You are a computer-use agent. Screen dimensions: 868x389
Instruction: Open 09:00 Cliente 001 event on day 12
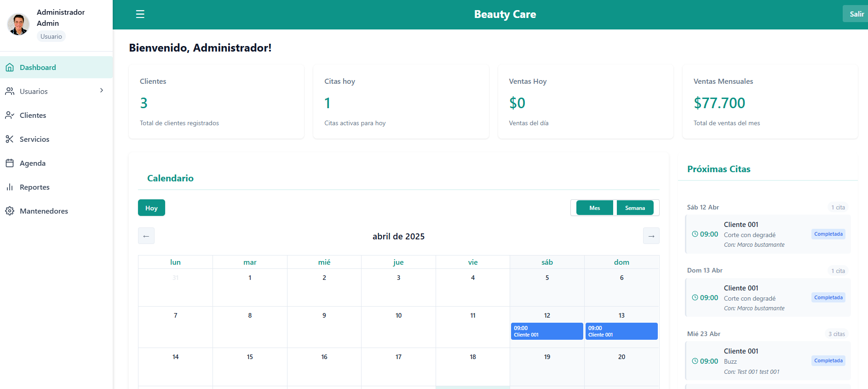[x=547, y=331]
